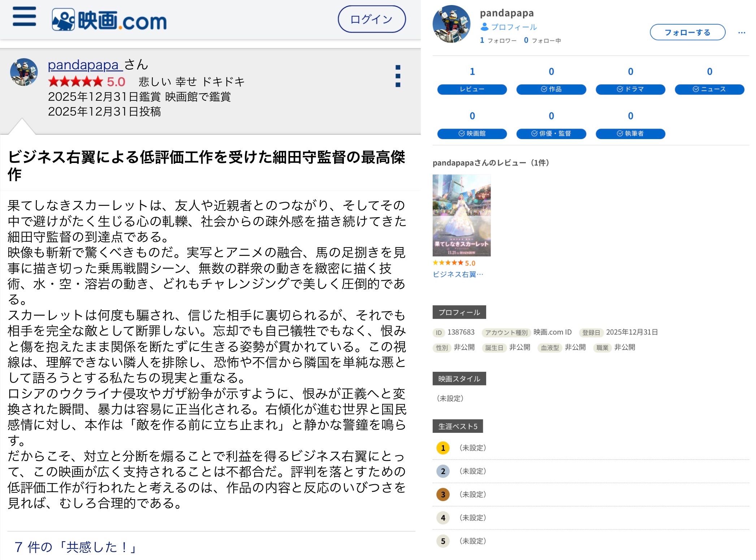Click the 映画.com logo

109,20
